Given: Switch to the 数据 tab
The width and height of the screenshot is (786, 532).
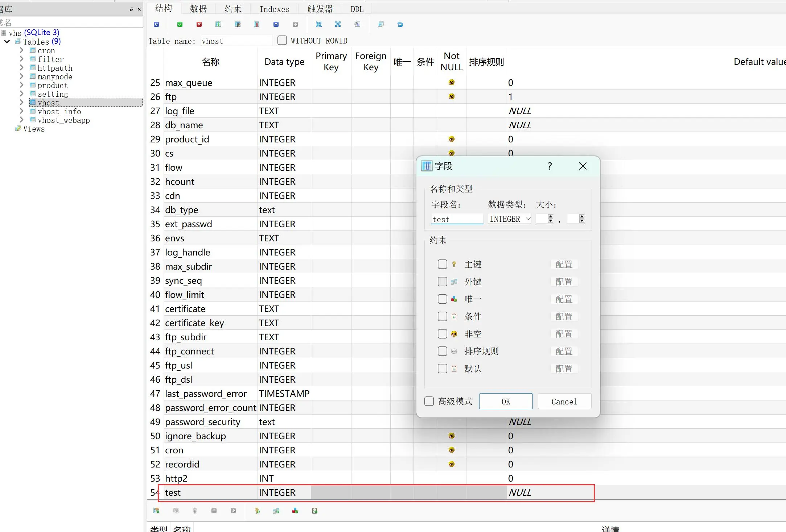Looking at the screenshot, I should [x=198, y=9].
